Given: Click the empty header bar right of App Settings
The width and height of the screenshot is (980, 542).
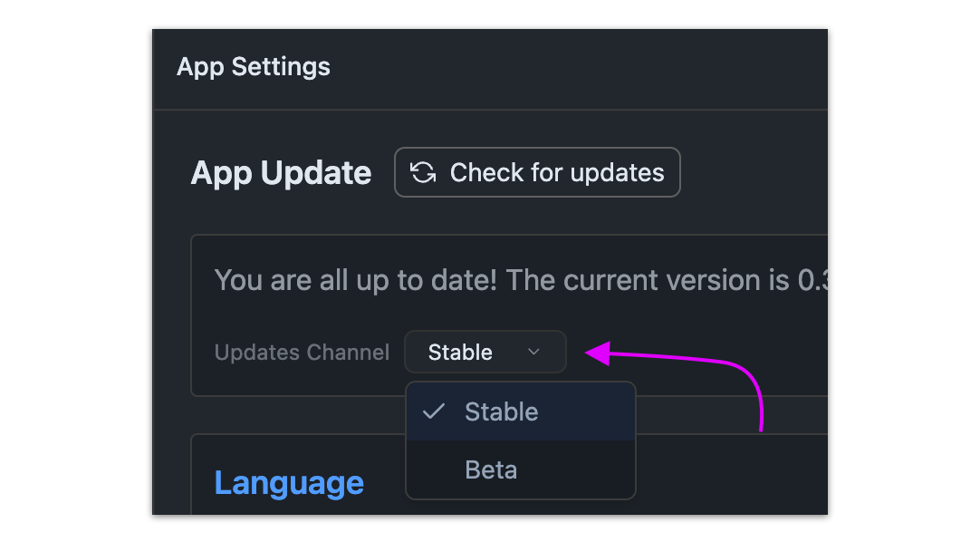Looking at the screenshot, I should click(x=580, y=67).
